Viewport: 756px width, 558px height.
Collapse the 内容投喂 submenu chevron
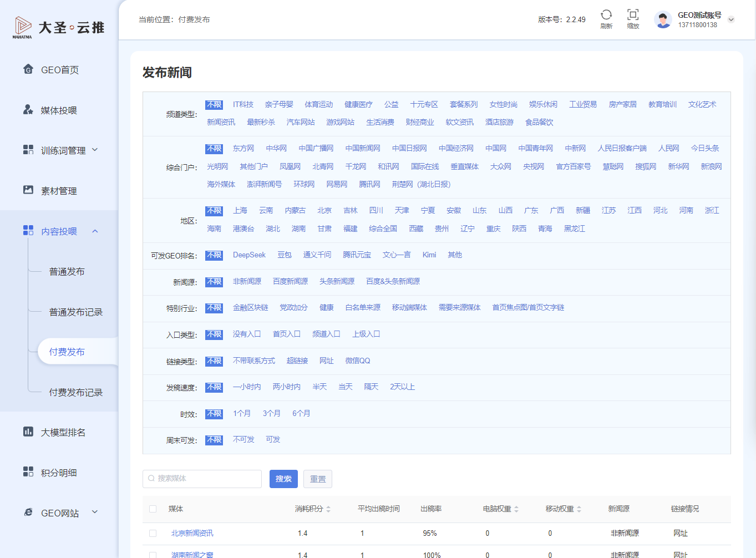point(95,231)
